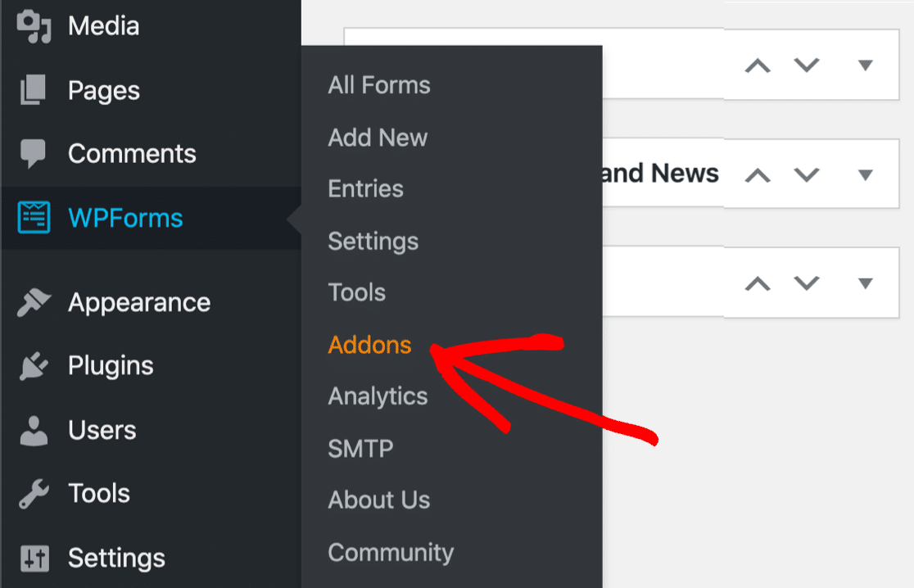Click the Users person icon

34,430
